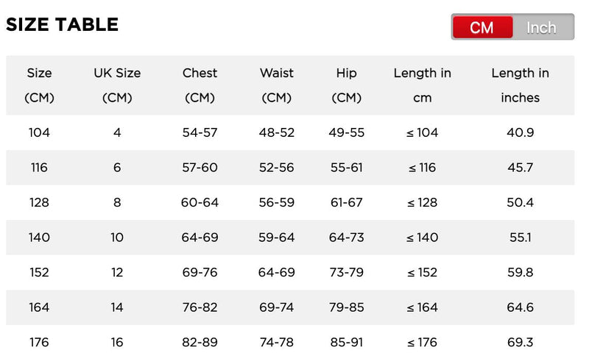Click the Waist (CM) column header

coord(277,85)
